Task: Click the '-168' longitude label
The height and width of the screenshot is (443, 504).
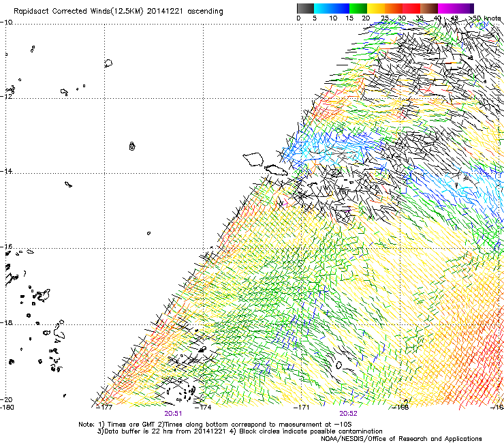Action: click(x=401, y=408)
